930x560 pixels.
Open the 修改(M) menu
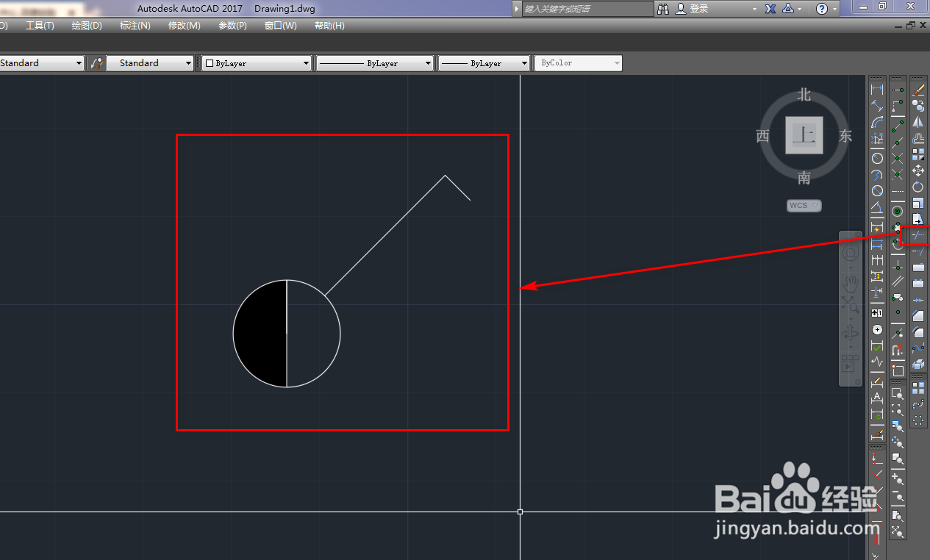pos(184,26)
